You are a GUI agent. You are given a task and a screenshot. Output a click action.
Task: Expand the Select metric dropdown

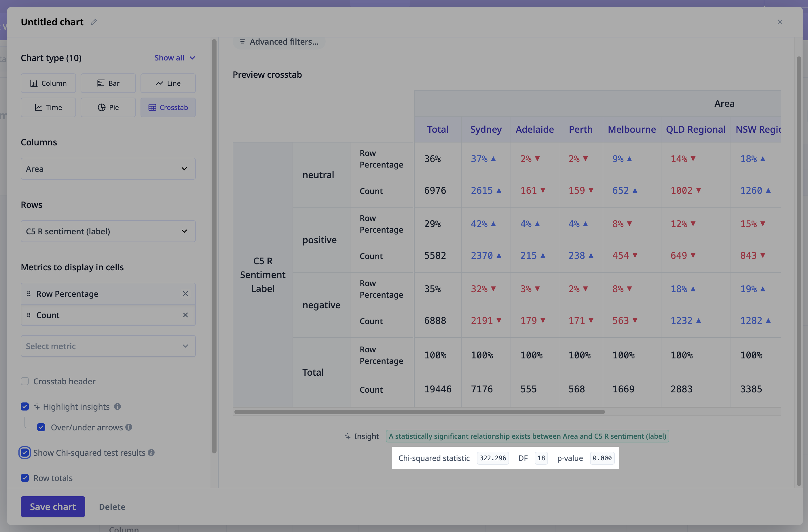[108, 346]
